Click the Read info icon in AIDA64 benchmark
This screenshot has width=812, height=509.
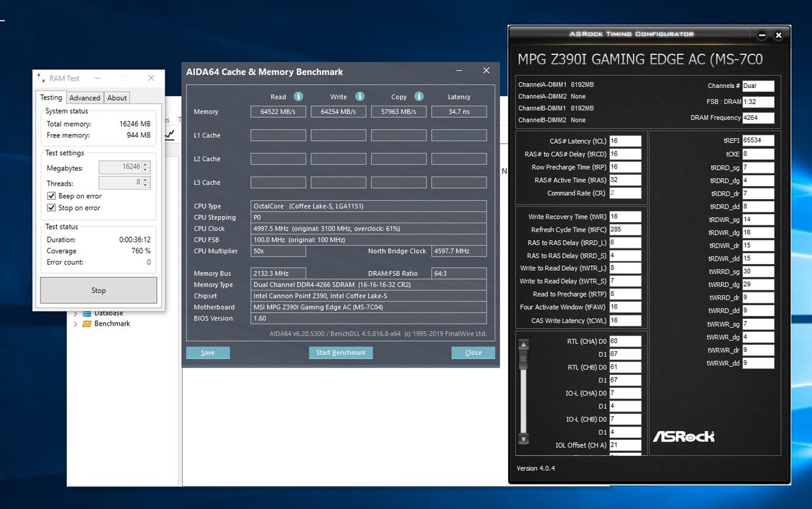[x=298, y=96]
